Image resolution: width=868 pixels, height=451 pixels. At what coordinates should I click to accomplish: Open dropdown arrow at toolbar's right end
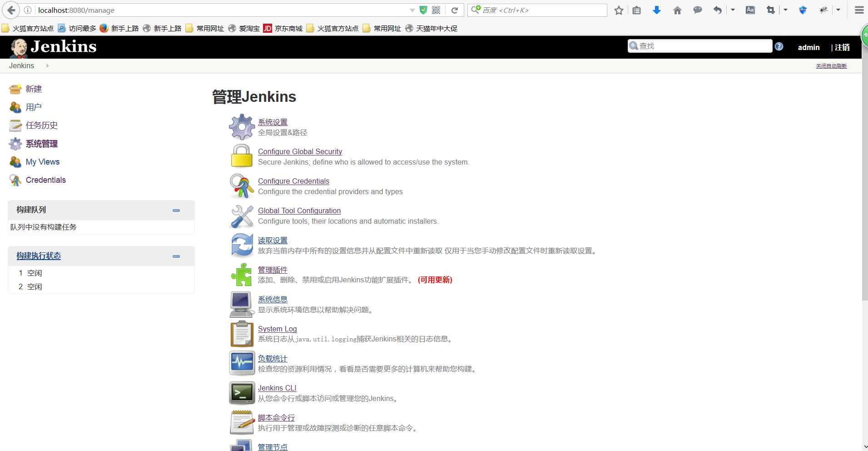[x=838, y=10]
